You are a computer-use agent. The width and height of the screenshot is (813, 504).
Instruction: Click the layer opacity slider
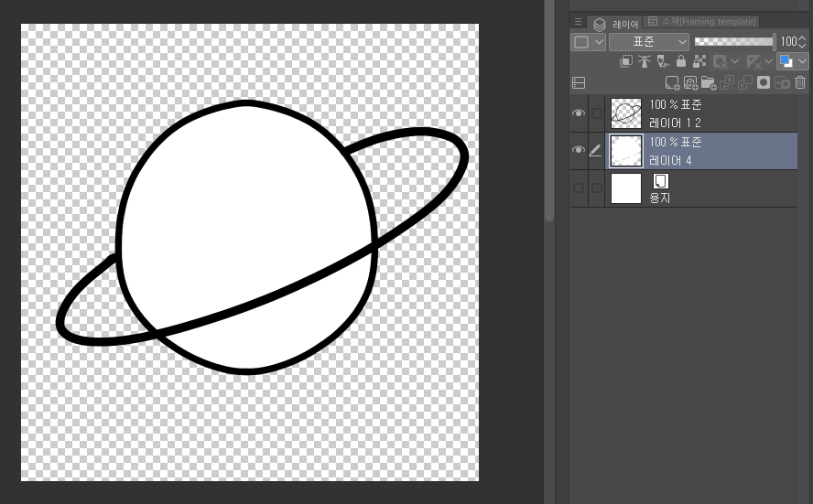pyautogui.click(x=734, y=41)
